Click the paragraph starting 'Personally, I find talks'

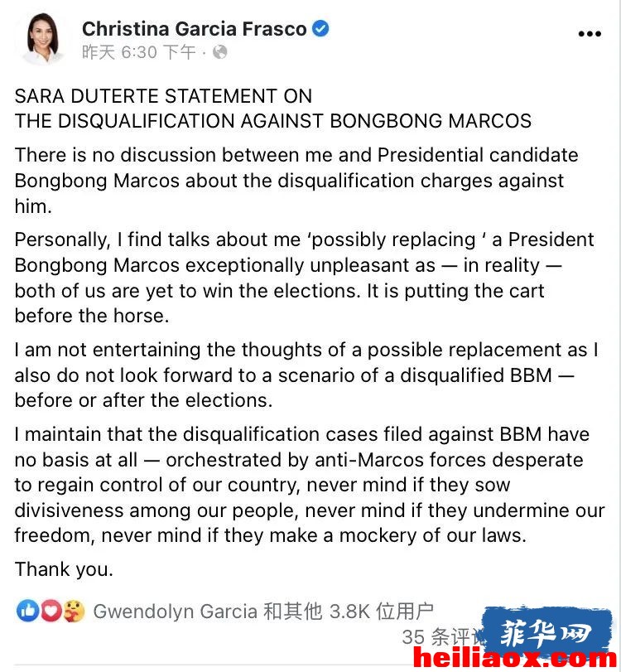(305, 278)
